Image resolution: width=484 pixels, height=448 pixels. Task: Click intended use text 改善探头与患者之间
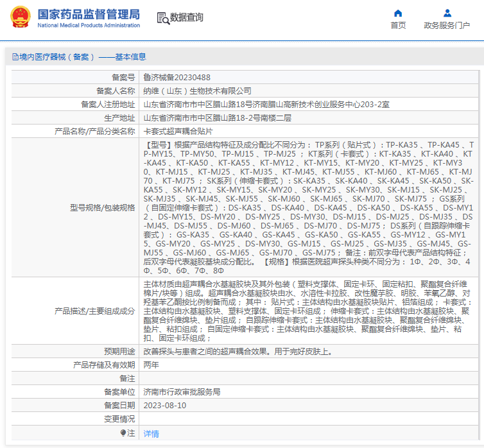[x=238, y=352]
